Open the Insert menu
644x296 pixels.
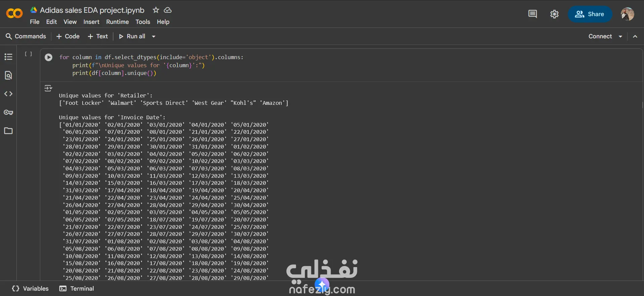pyautogui.click(x=91, y=22)
